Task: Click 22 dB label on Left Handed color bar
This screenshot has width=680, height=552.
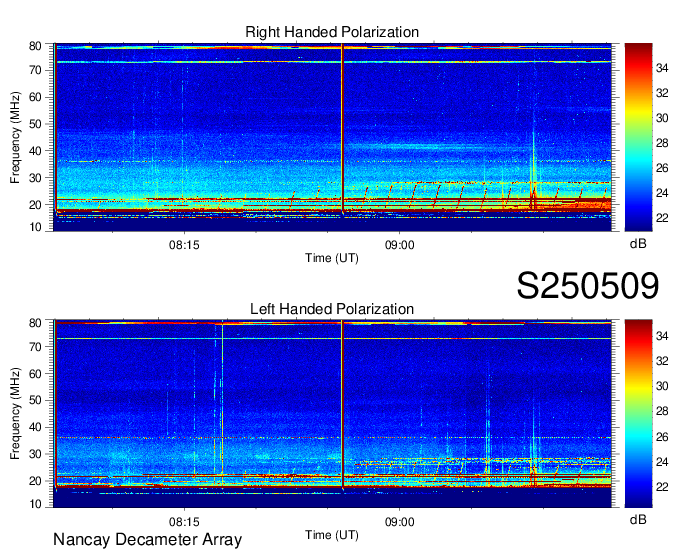Action: (x=662, y=487)
